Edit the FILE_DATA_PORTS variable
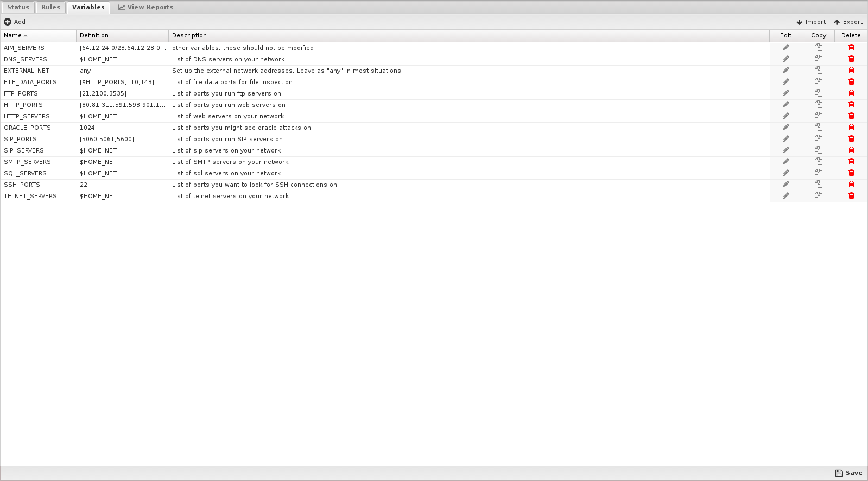Image resolution: width=868 pixels, height=481 pixels. [785, 82]
